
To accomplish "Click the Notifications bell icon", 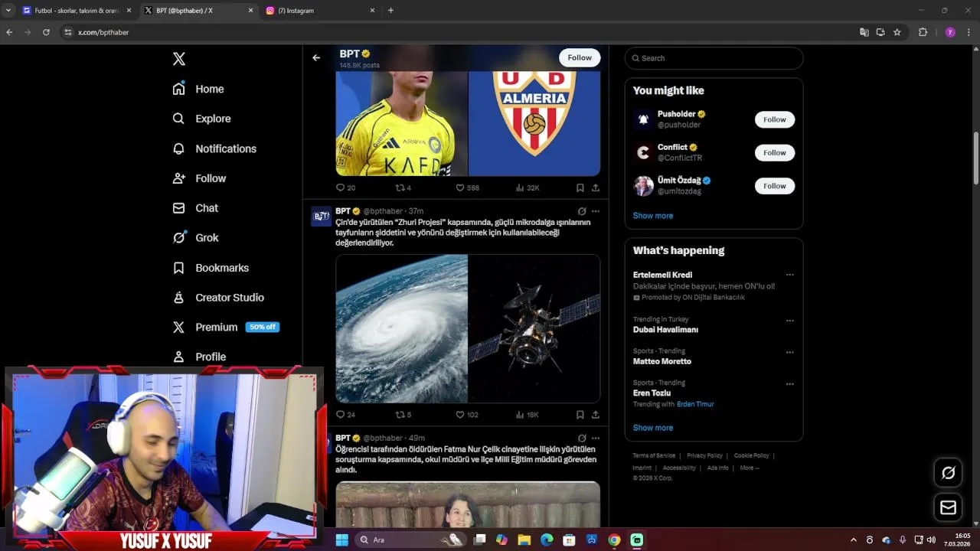I will [178, 148].
